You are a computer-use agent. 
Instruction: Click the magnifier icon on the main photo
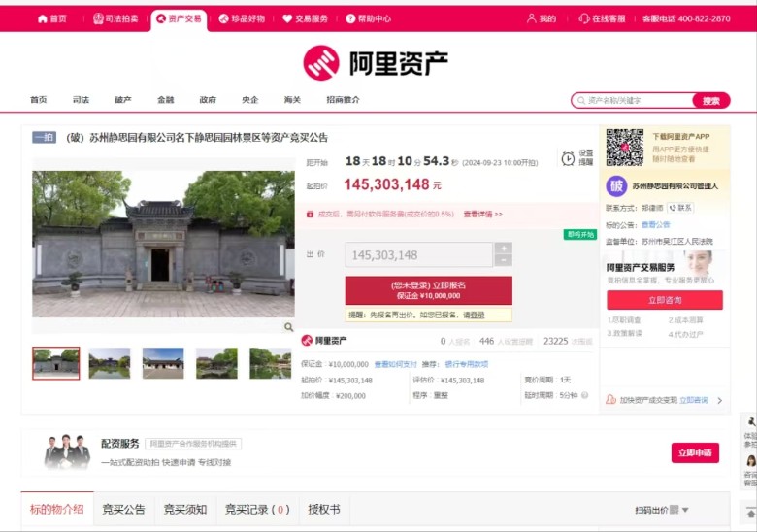tap(288, 327)
